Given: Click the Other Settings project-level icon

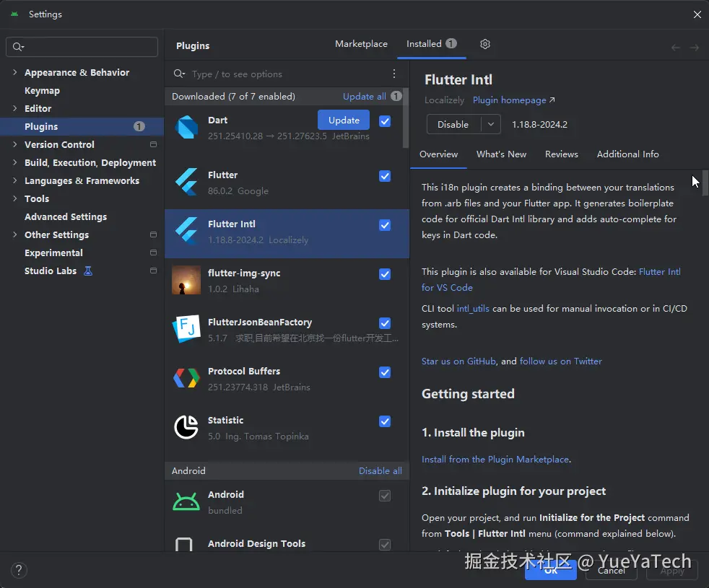Looking at the screenshot, I should 153,234.
